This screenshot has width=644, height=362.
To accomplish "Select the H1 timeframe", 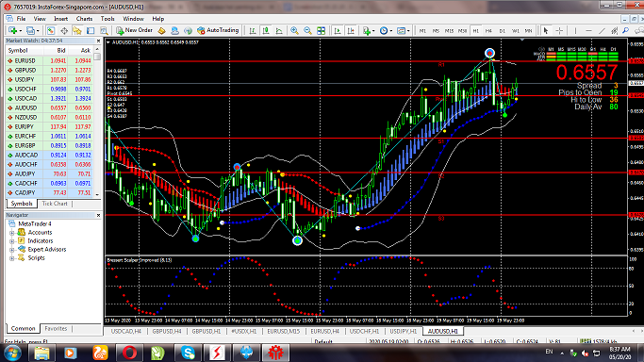I will 475,31.
